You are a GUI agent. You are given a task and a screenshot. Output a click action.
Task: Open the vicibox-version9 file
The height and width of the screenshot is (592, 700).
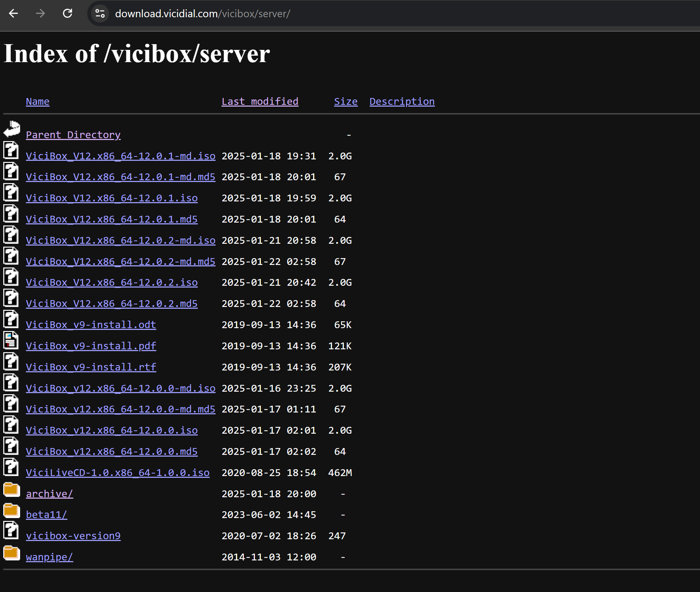click(x=73, y=536)
